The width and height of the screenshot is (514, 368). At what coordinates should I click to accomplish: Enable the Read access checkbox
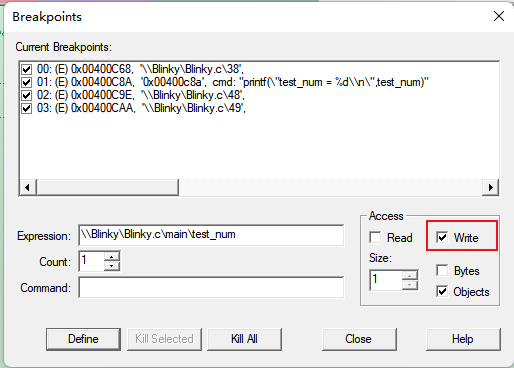coord(375,238)
